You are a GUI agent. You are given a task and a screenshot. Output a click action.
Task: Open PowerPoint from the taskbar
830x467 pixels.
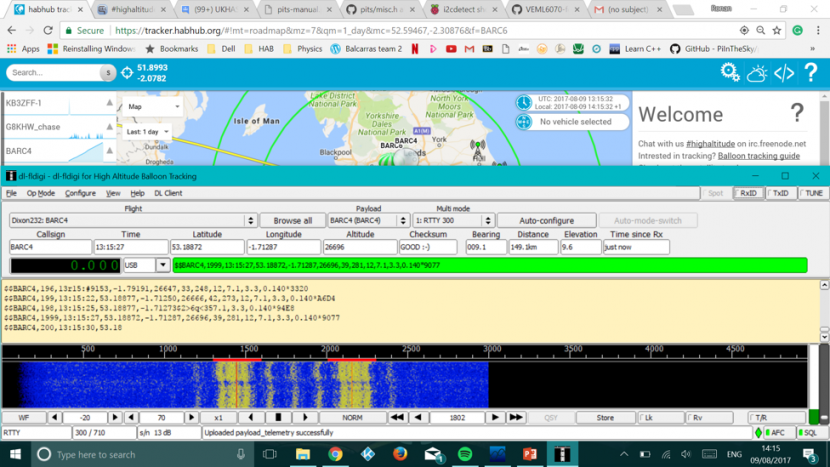(x=529, y=454)
